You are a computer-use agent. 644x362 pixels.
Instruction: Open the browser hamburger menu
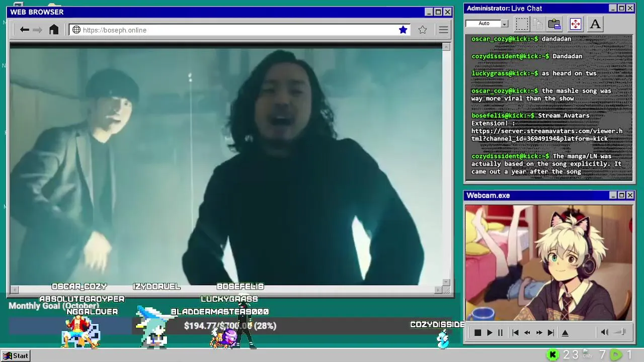[x=443, y=30]
